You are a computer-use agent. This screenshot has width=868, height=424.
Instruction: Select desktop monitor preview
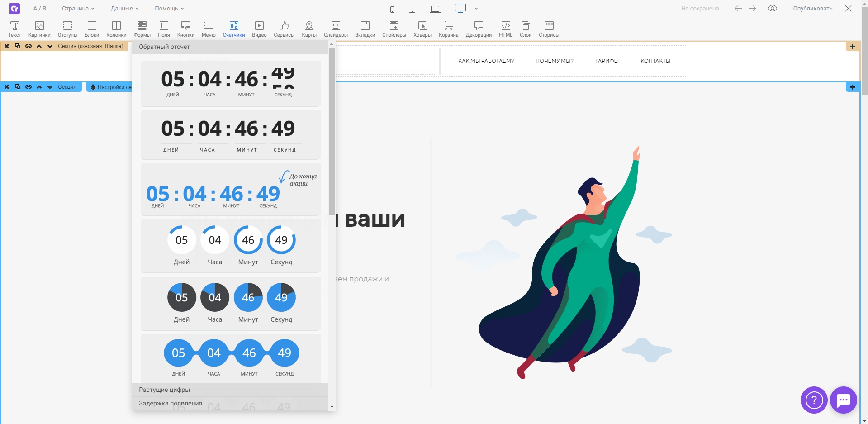[x=460, y=8]
